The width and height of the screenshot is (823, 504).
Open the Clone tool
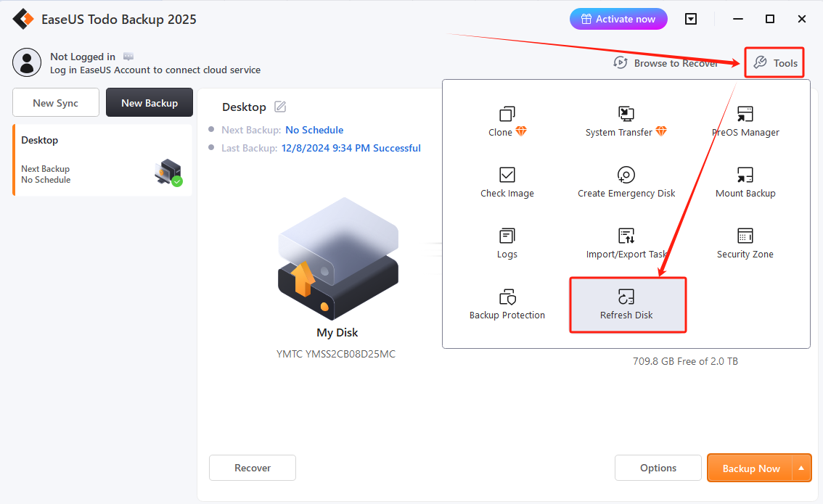point(507,122)
